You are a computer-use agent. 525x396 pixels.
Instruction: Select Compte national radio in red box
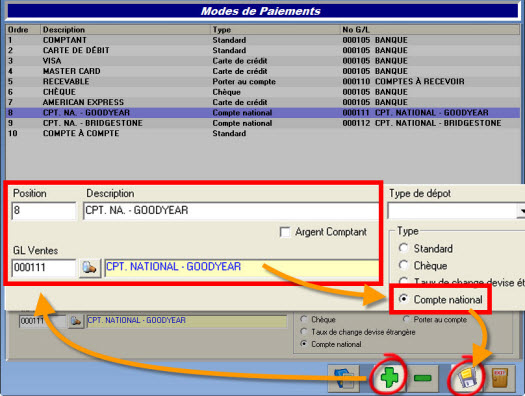[404, 299]
